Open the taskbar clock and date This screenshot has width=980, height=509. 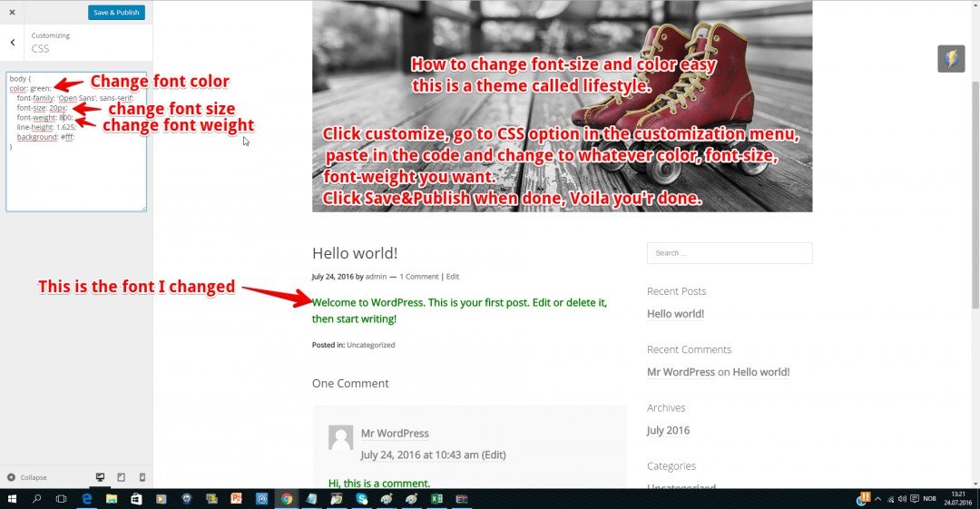pyautogui.click(x=958, y=498)
